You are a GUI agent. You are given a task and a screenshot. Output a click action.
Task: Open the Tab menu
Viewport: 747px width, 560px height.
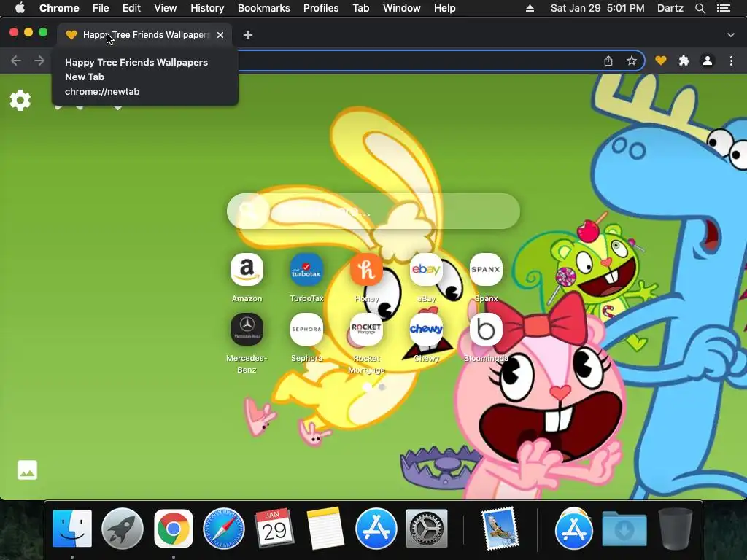pyautogui.click(x=361, y=8)
